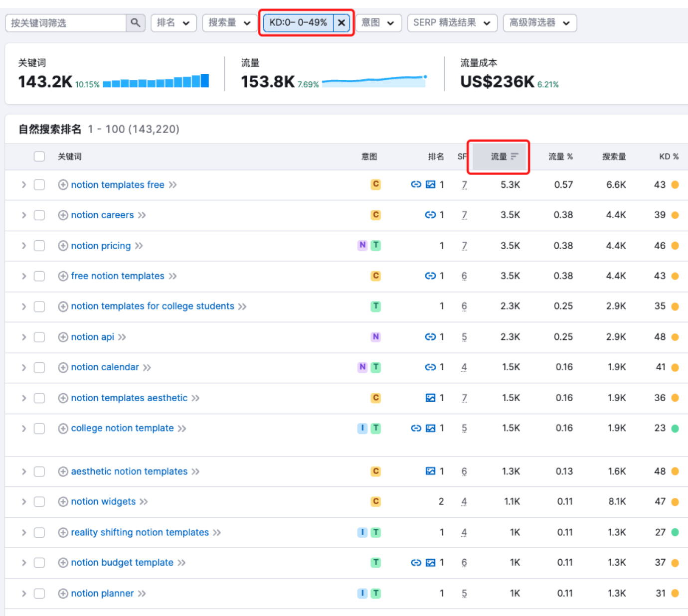Viewport: 688px width, 616px height.
Task: Open the 意图 filter dropdown
Action: (x=378, y=23)
